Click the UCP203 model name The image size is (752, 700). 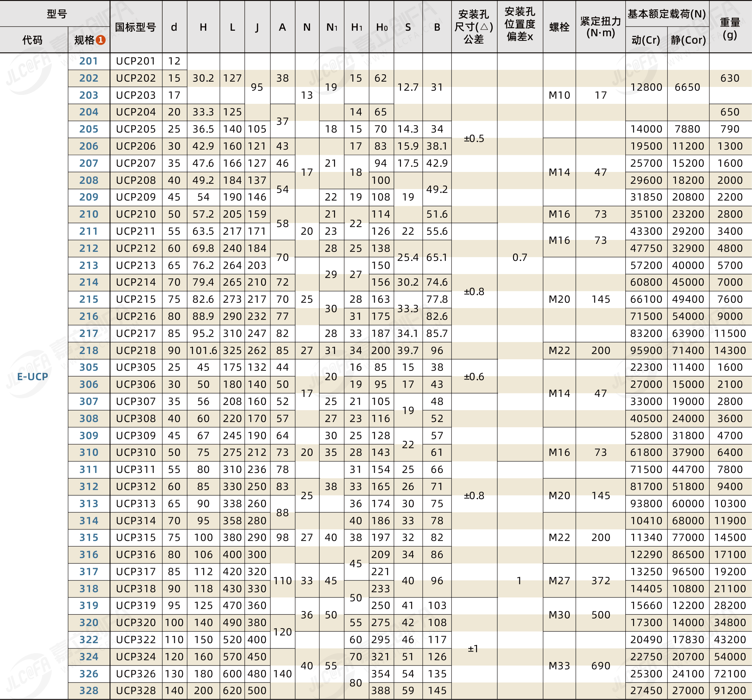point(136,95)
